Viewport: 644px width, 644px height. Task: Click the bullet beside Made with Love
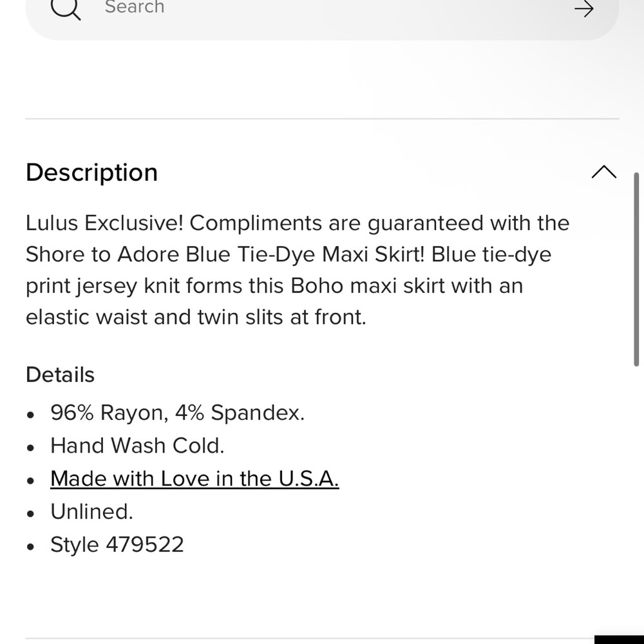(30, 480)
